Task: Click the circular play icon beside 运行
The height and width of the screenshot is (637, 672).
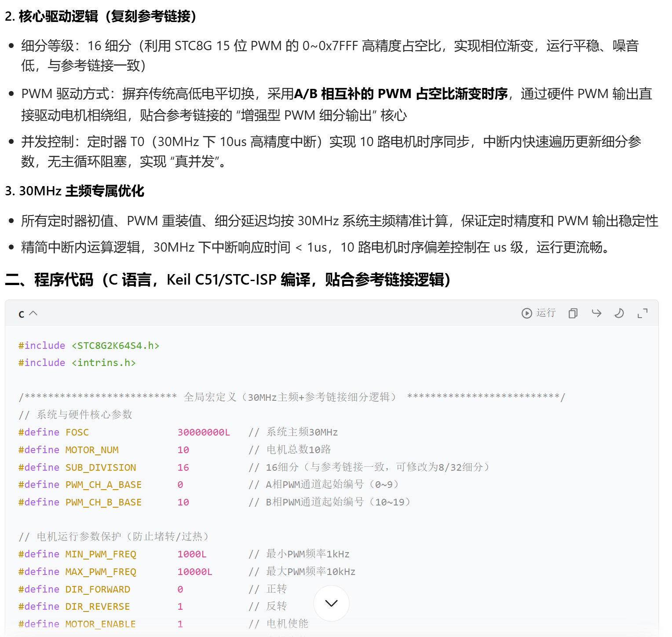Action: coord(526,313)
